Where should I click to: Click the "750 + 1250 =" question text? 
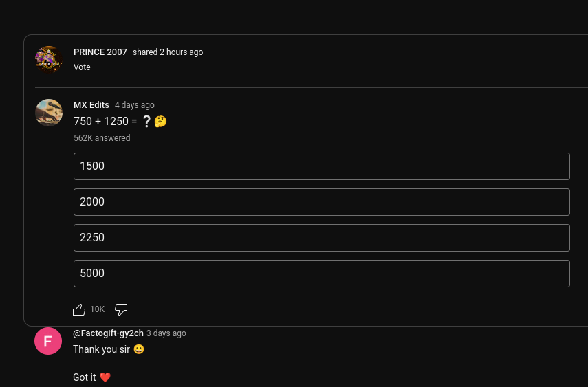tap(105, 122)
